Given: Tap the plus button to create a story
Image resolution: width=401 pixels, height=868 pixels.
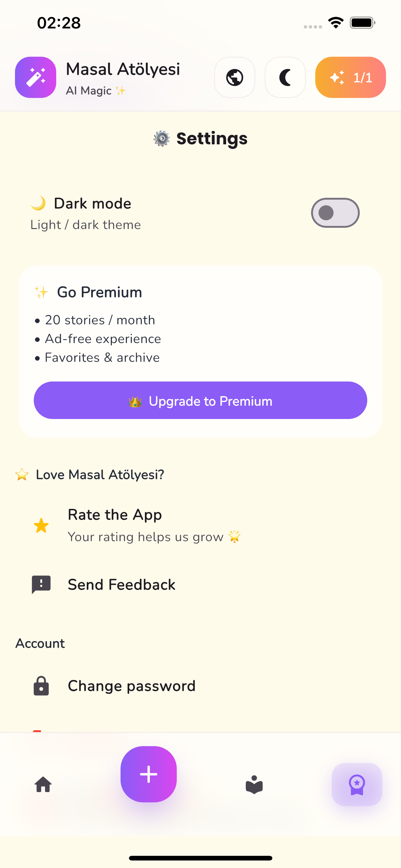Looking at the screenshot, I should pos(148,774).
